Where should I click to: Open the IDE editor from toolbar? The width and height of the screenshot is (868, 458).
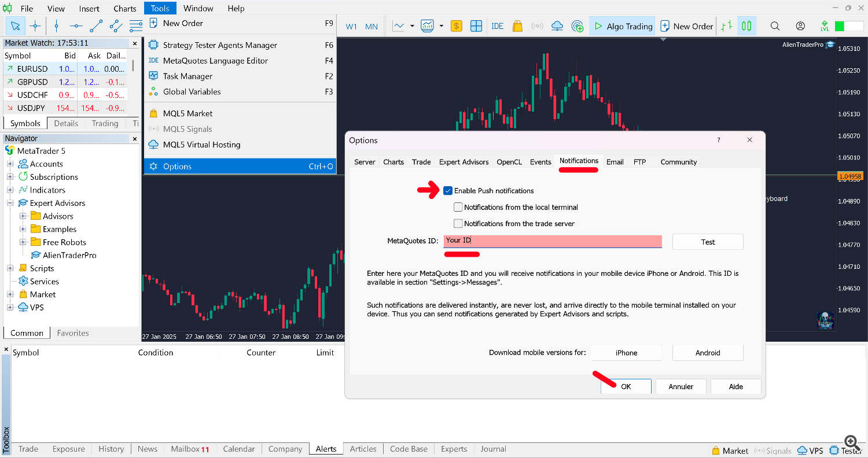point(497,26)
